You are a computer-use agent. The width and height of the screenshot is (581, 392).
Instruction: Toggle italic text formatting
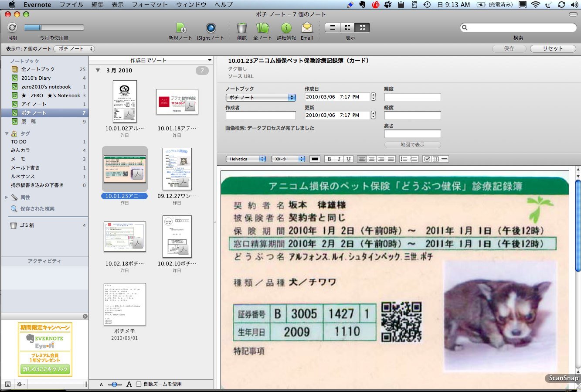(x=339, y=159)
